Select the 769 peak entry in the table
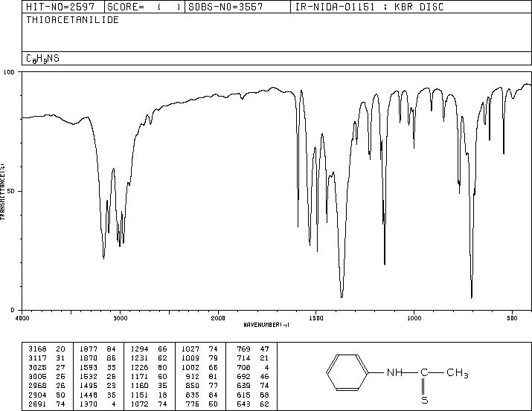Screen dimensions: 532x411 253,349
